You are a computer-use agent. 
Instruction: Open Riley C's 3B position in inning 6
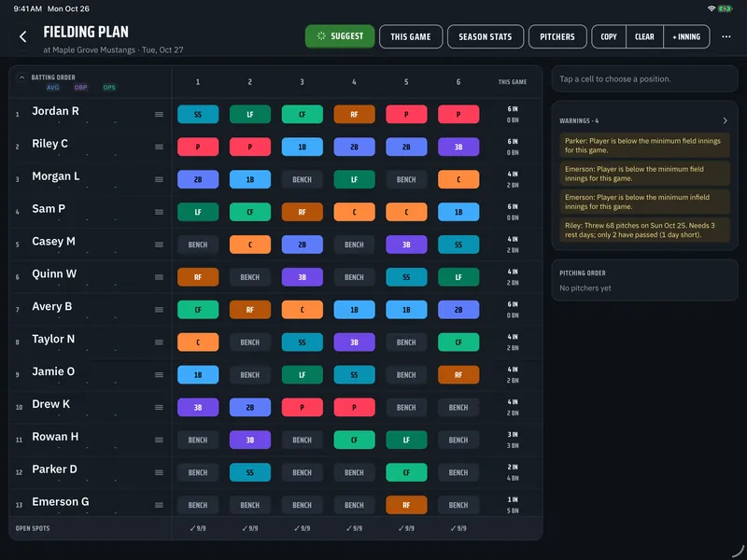coord(458,147)
